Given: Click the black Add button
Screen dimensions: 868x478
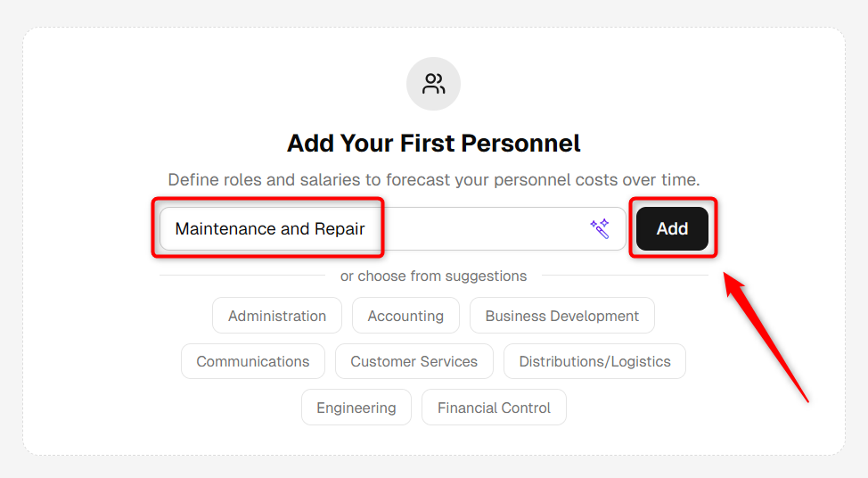Looking at the screenshot, I should tap(672, 229).
